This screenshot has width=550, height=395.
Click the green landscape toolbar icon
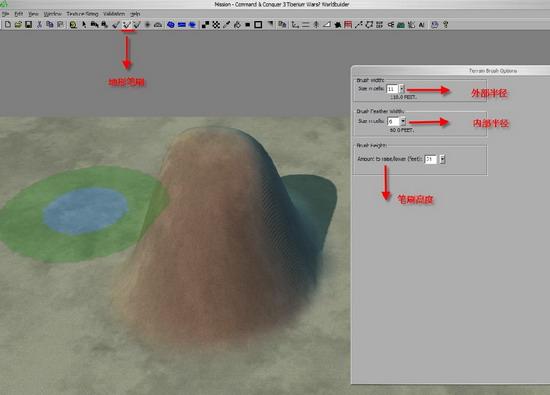[401, 25]
